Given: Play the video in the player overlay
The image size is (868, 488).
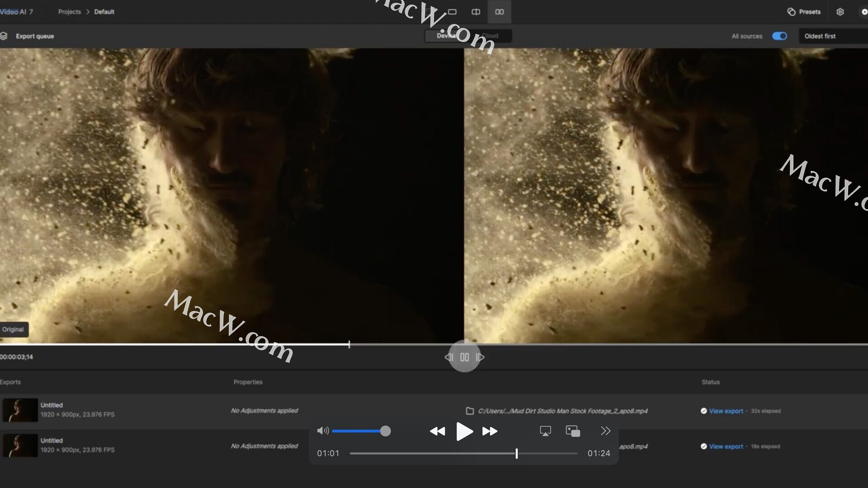Looking at the screenshot, I should [464, 432].
